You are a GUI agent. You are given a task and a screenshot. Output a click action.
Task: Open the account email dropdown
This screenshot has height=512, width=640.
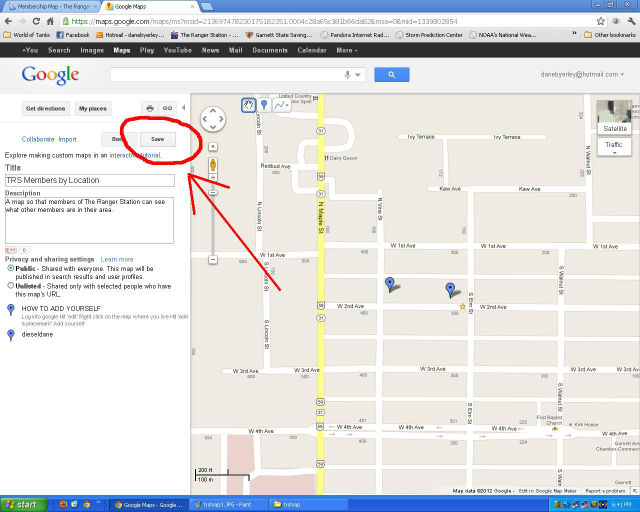(582, 74)
